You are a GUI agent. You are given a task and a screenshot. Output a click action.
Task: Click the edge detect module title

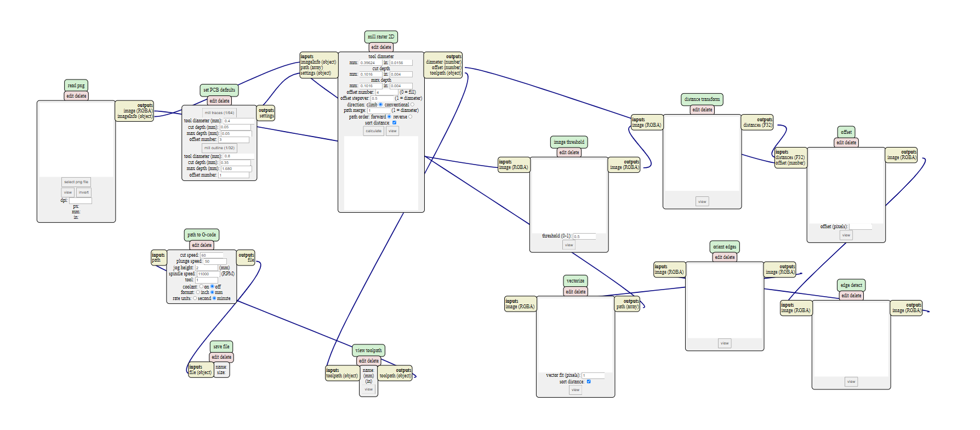[x=851, y=285]
